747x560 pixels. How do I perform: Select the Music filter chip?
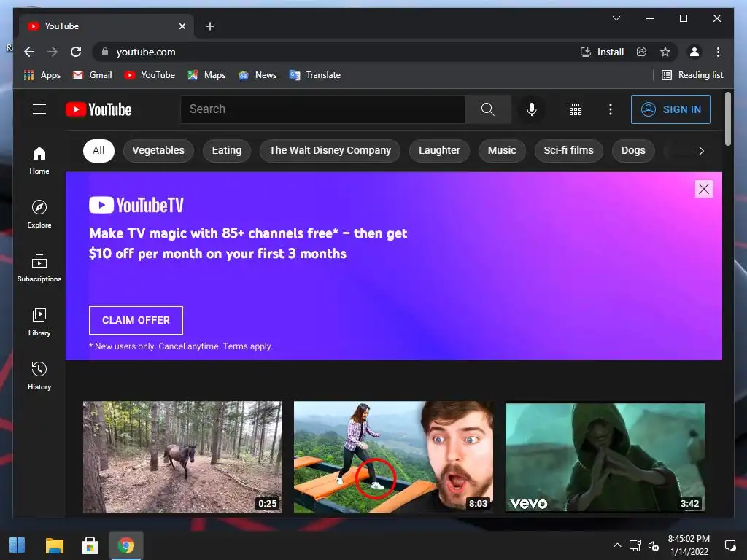[x=502, y=150]
